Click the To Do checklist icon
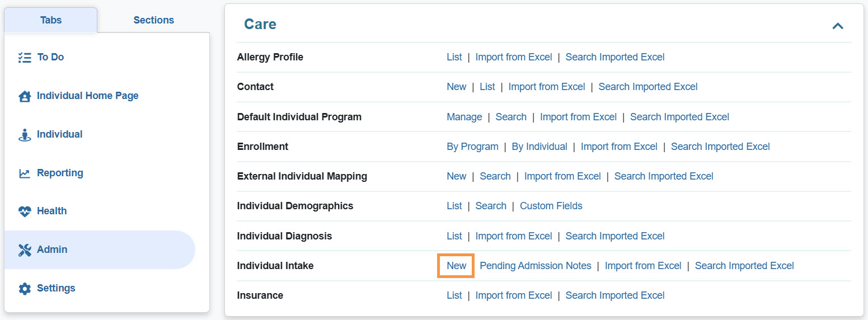868x320 pixels. 24,57
